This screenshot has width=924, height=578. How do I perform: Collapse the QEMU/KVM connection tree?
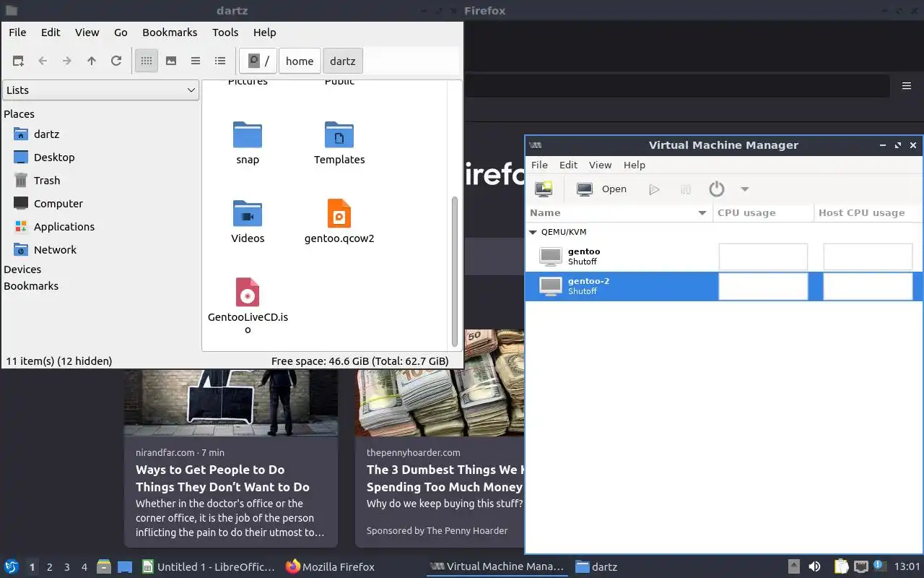(533, 233)
